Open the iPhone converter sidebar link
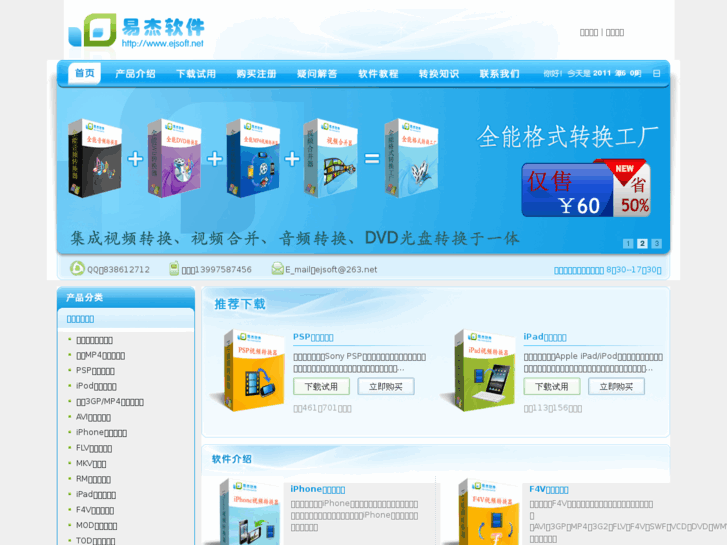727x545 pixels. tap(102, 433)
